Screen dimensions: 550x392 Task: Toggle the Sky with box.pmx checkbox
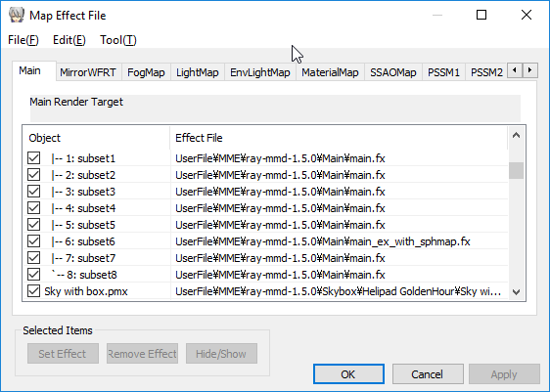(33, 290)
